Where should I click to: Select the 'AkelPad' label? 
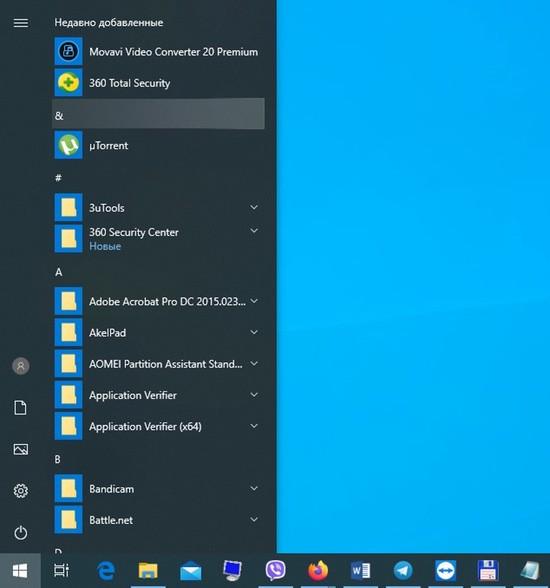[x=107, y=333]
